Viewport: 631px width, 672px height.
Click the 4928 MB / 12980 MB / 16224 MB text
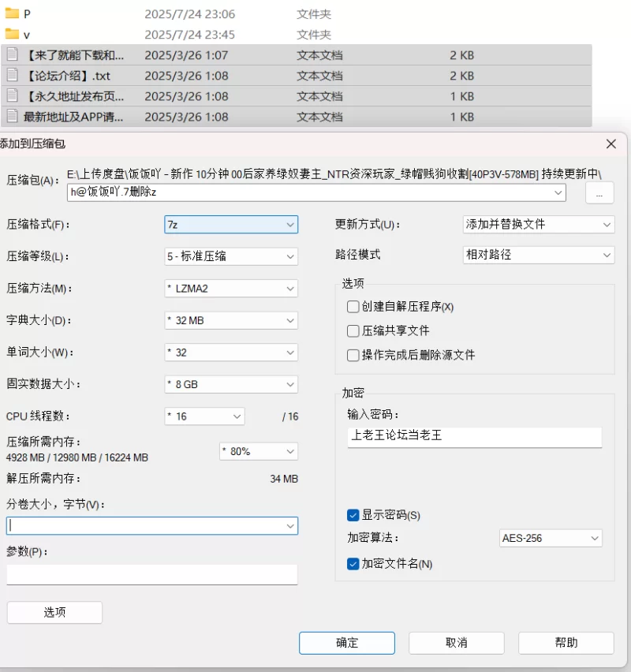[x=77, y=457]
